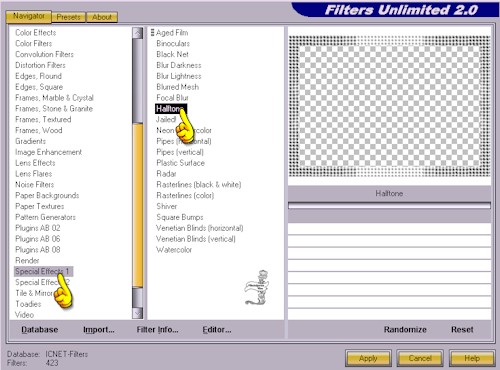Image resolution: width=500 pixels, height=370 pixels.
Task: Click the scrollbar down arrow in category list
Action: (x=137, y=313)
